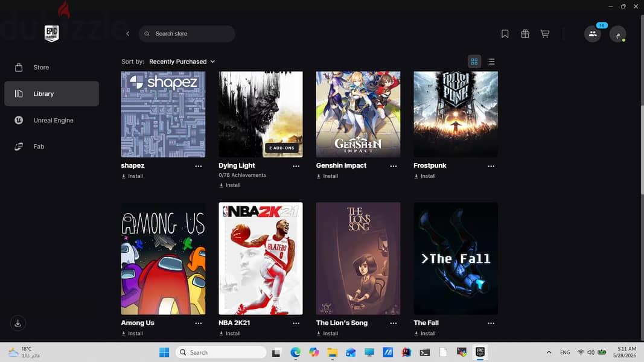The image size is (644, 362).
Task: Open Copilot from the taskbar
Action: [314, 352]
